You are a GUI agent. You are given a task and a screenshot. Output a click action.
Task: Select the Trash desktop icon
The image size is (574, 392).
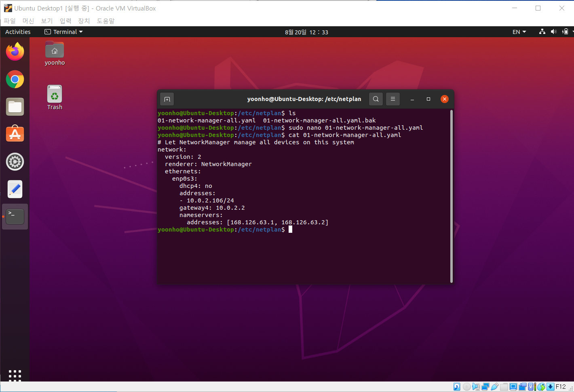tap(55, 97)
